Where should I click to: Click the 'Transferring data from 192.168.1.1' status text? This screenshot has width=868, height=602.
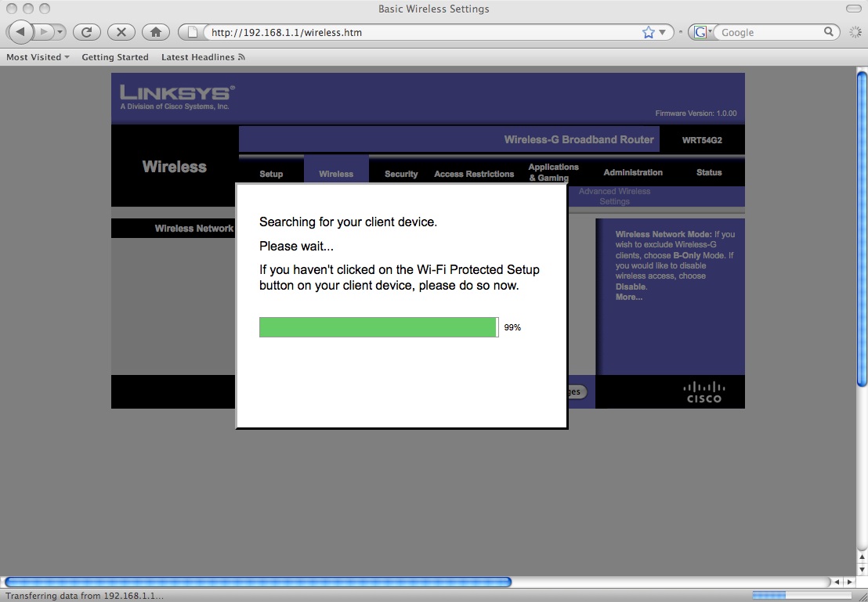(85, 596)
